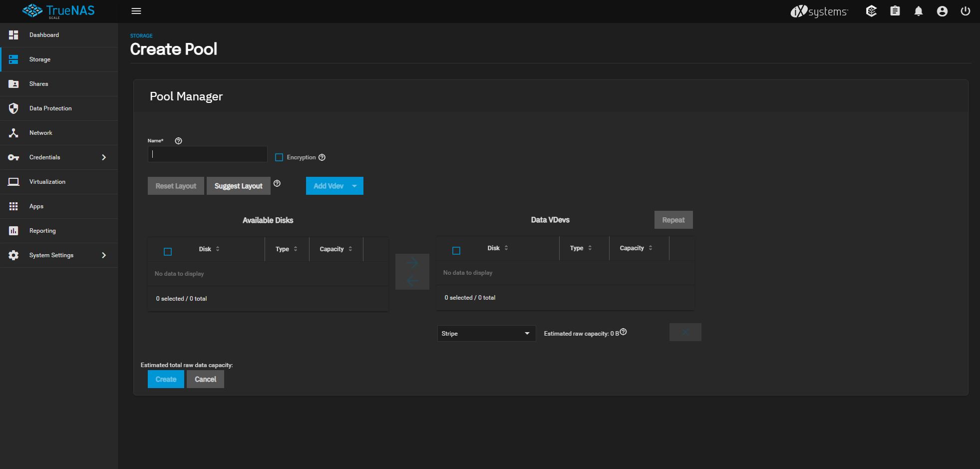The image size is (980, 469).
Task: Click the hamburger menu icon to collapse sidebar
Action: [x=136, y=11]
